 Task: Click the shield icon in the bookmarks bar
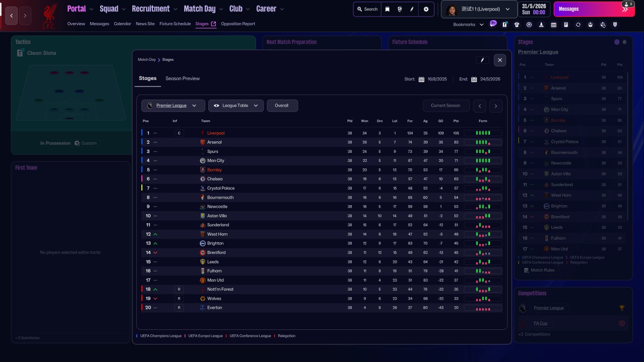615,24
